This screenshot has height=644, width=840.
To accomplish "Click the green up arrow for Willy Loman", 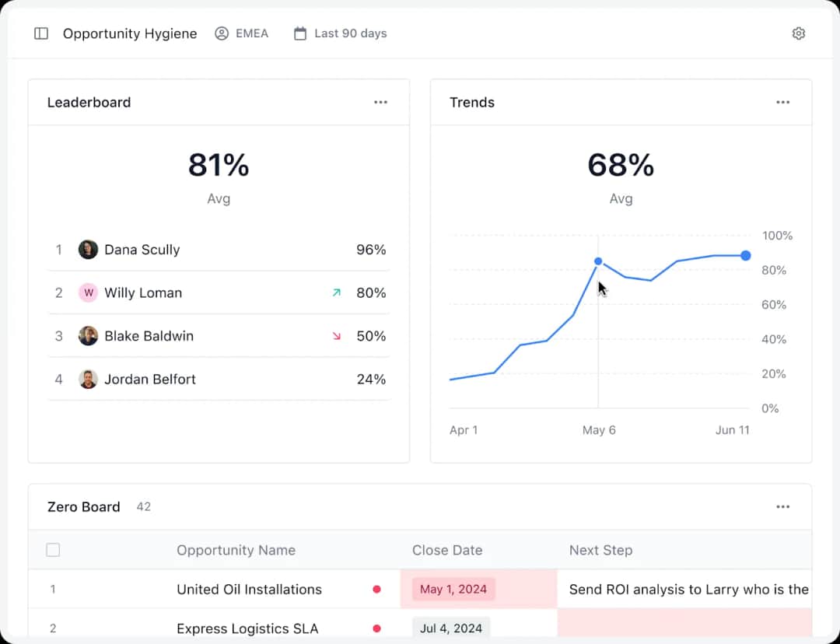I will click(337, 292).
